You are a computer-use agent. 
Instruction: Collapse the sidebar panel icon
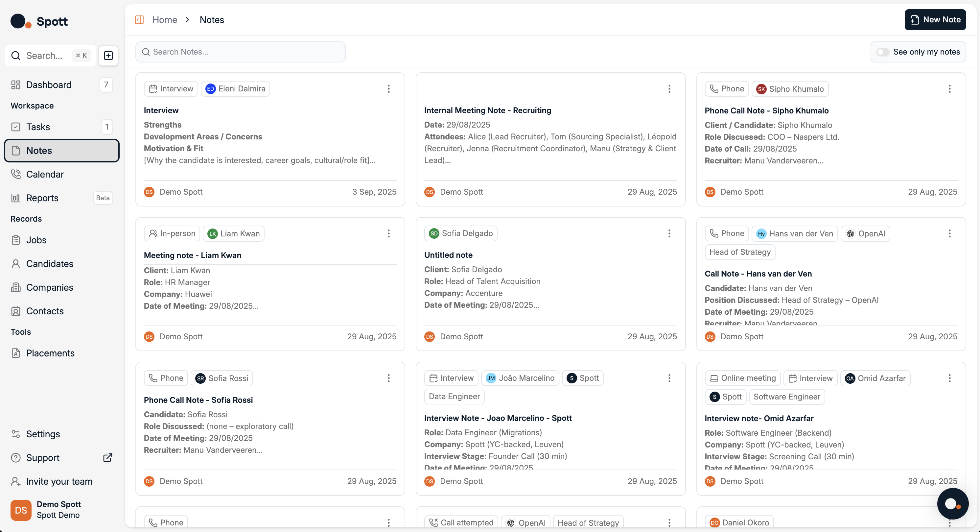(x=139, y=20)
